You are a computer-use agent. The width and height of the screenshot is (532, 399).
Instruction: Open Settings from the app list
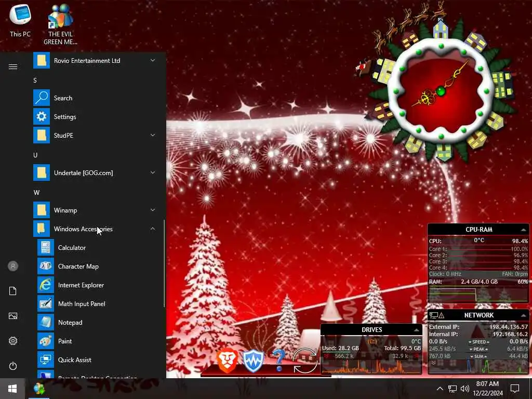click(x=95, y=117)
